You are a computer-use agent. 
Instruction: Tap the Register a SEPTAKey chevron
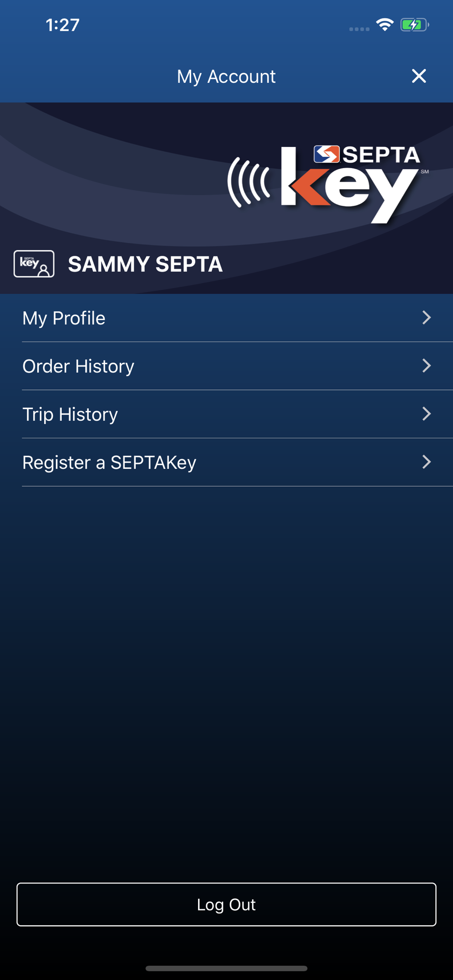(x=426, y=462)
